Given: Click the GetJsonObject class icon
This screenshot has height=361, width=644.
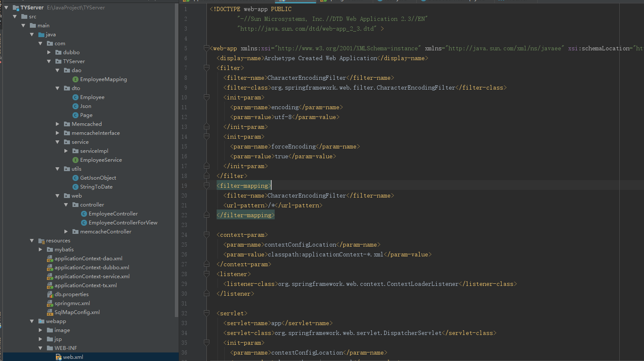Looking at the screenshot, I should (x=75, y=178).
